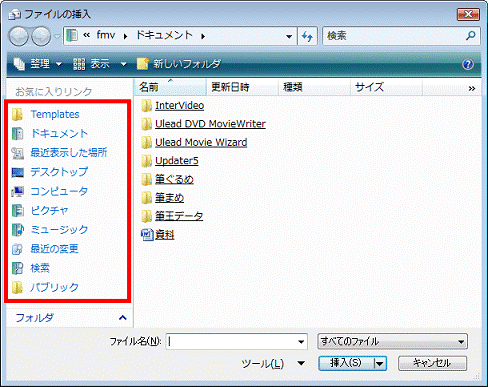Click the ドキュメント icon in sidebar

tap(17, 134)
